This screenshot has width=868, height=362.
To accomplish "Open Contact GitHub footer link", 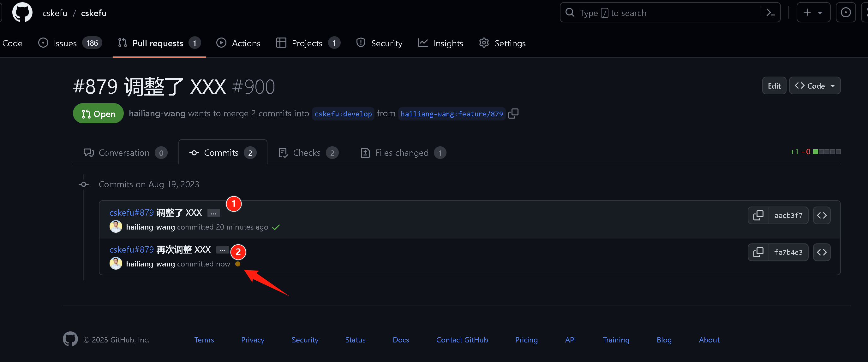I will pos(462,340).
